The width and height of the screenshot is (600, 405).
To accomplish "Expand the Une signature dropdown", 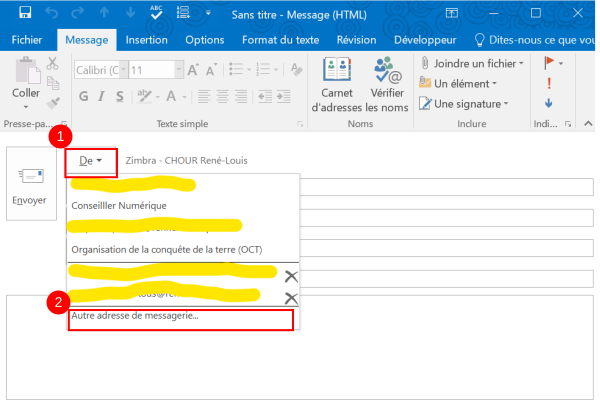I will click(x=471, y=103).
